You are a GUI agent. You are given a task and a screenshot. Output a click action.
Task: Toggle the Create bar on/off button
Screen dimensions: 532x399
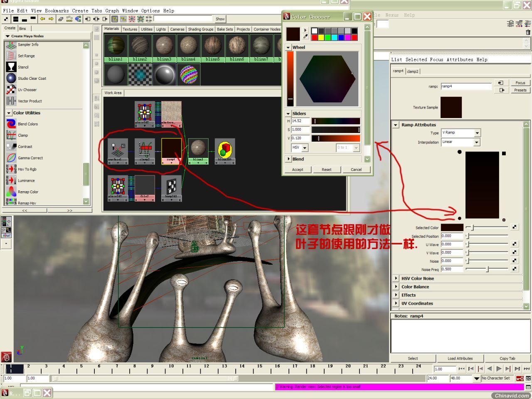pyautogui.click(x=6, y=19)
